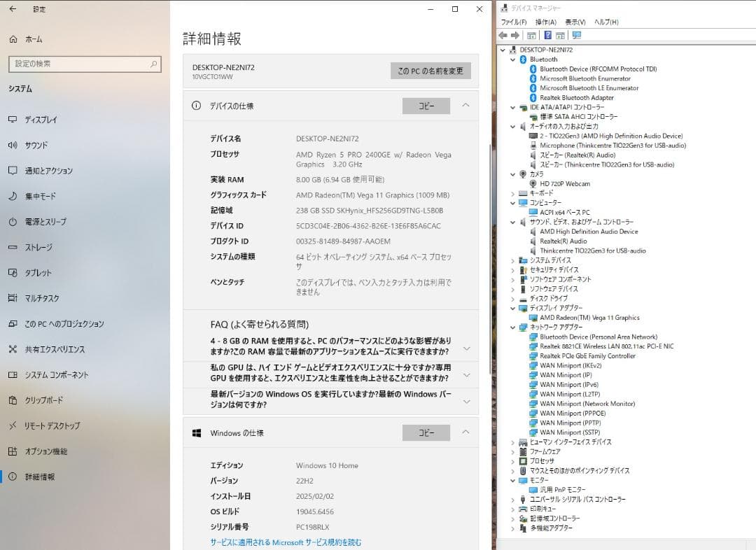This screenshot has height=550, width=756.
Task: Click the scan for hardware changes monitor icon
Action: [577, 35]
